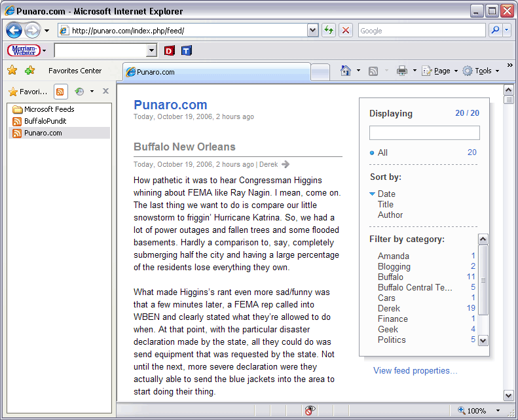Click View feed properties link
Image resolution: width=518 pixels, height=420 pixels.
pos(415,370)
